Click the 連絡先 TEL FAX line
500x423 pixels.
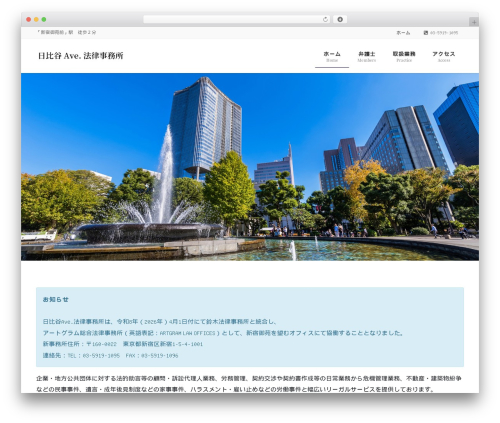point(110,355)
